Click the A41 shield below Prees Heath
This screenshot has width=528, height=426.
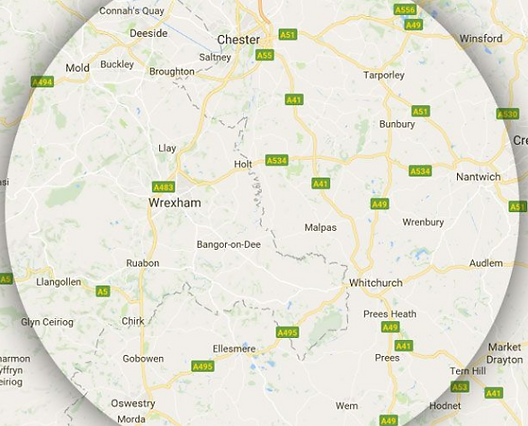pos(404,346)
